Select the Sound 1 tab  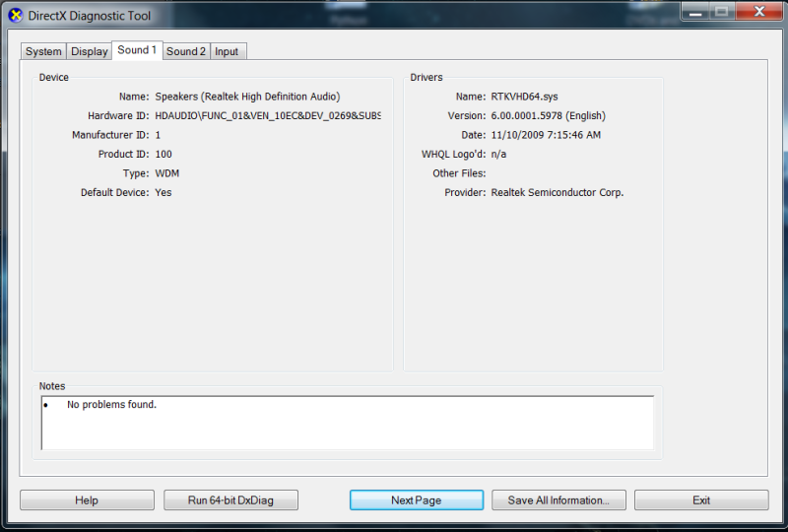tap(137, 50)
